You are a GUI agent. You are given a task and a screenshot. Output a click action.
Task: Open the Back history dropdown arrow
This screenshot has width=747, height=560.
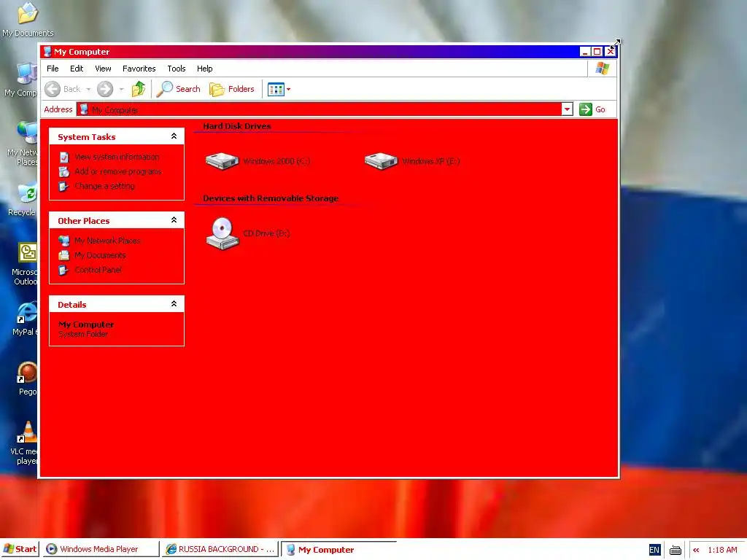click(x=88, y=90)
